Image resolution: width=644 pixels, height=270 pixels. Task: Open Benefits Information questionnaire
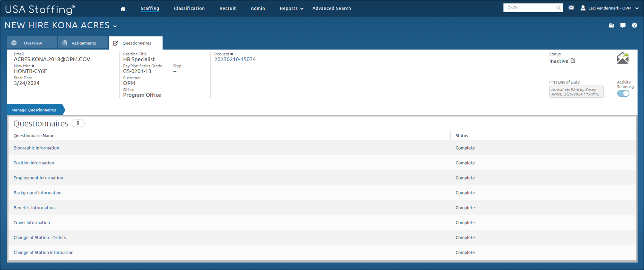coord(34,208)
